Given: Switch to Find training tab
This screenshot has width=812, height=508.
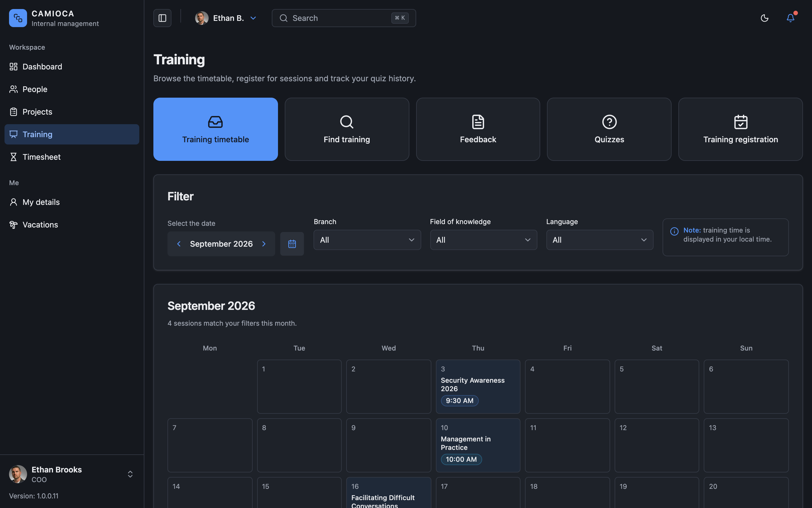Looking at the screenshot, I should pos(347,129).
